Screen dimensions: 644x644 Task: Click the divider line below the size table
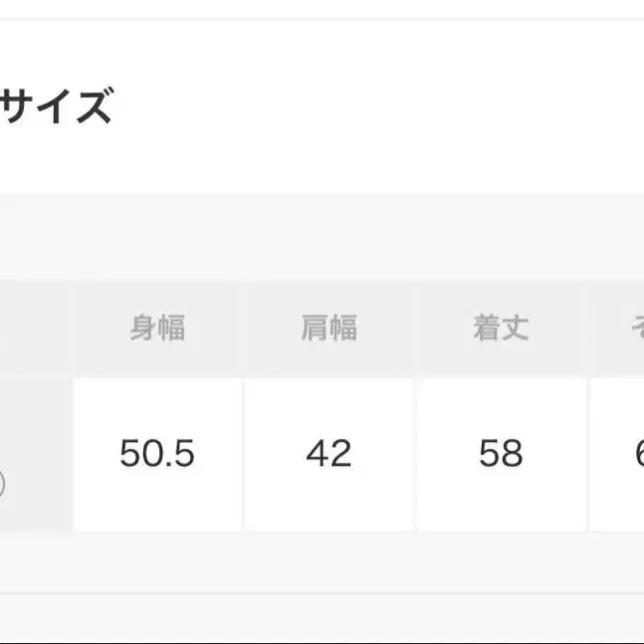[322, 594]
